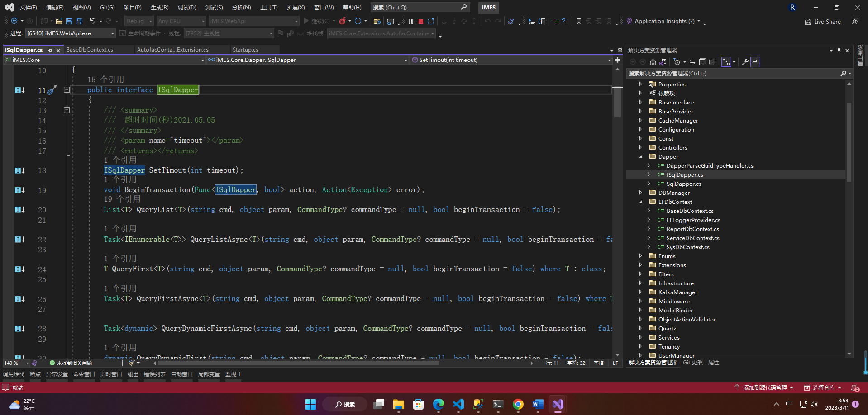Toggle preview selected items in Solution Explorer
This screenshot has height=415, width=868.
click(755, 62)
